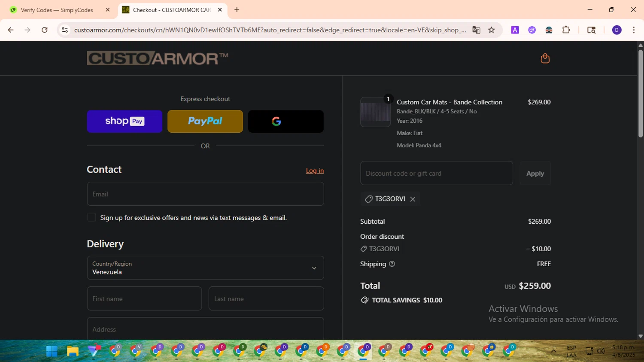Open the shopping bag cart icon

click(545, 58)
